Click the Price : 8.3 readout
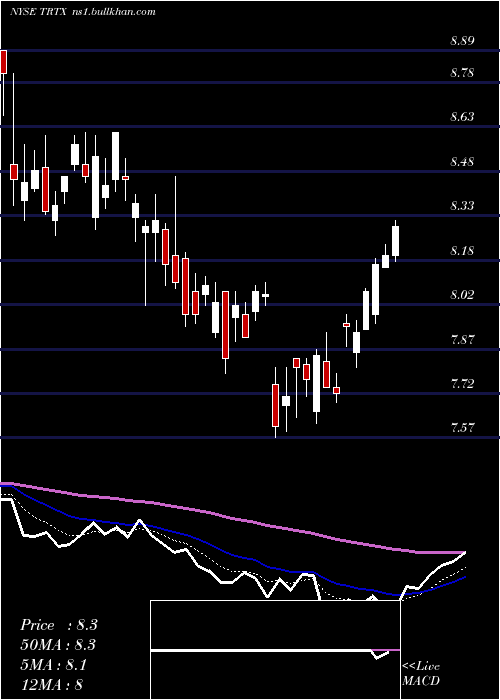Image resolution: width=500 pixels, height=700 pixels. 58,625
